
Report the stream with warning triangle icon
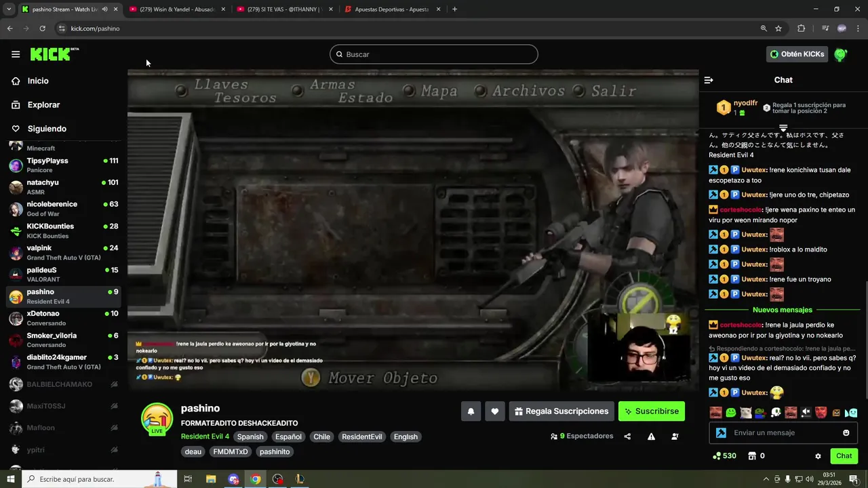click(651, 436)
